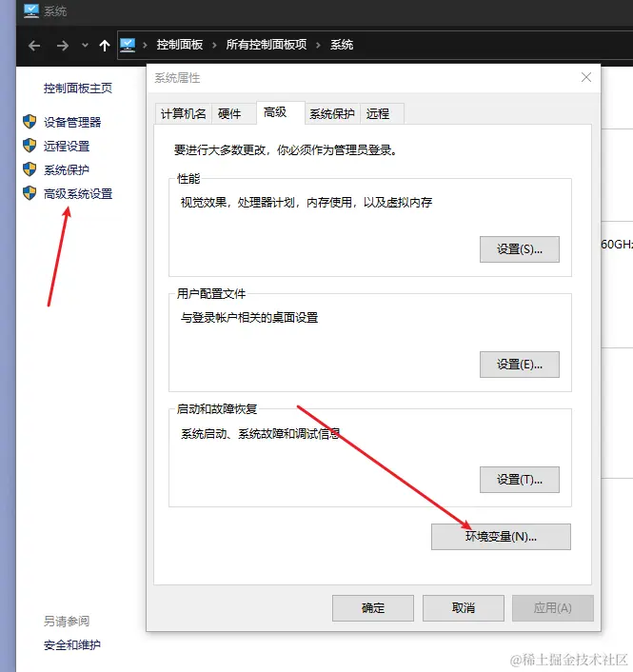This screenshot has width=633, height=672.
Task: Click the shield icon beside 远程设置
Action: click(x=30, y=146)
